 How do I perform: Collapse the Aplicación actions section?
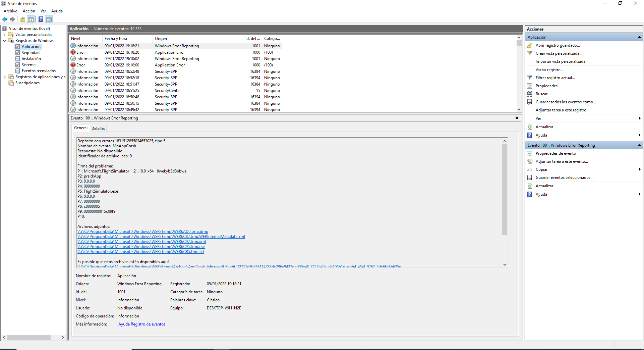coord(639,37)
